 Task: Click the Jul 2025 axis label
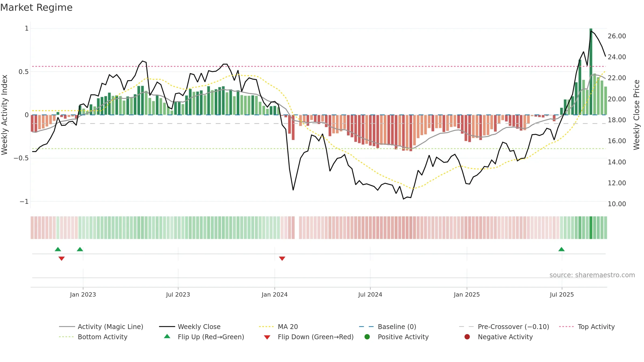(x=562, y=294)
